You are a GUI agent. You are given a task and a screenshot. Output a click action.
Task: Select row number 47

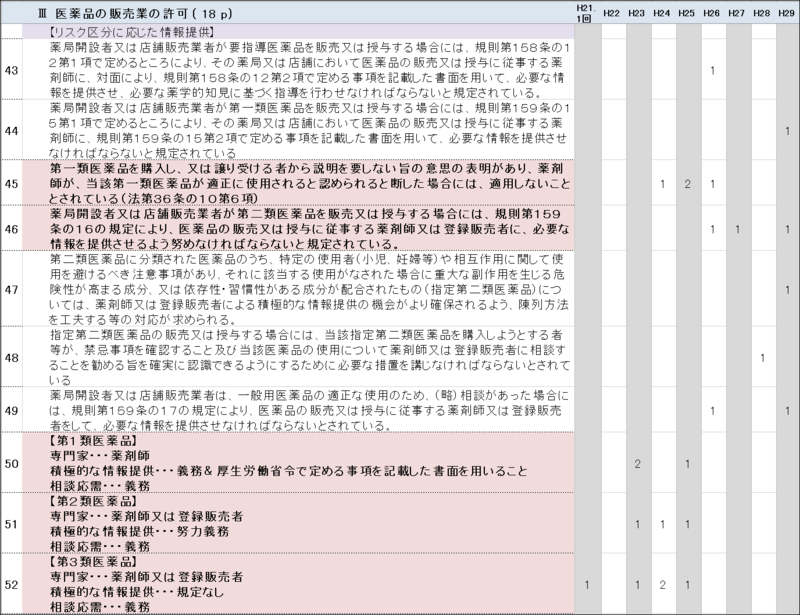coord(11,289)
